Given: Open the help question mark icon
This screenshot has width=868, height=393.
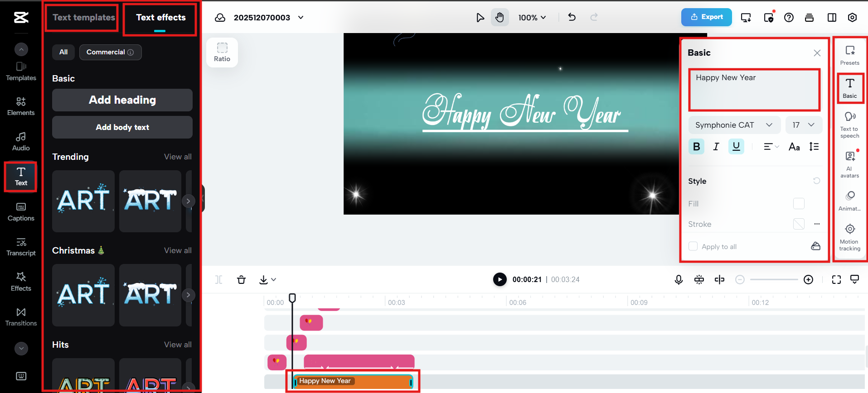Looking at the screenshot, I should point(789,18).
